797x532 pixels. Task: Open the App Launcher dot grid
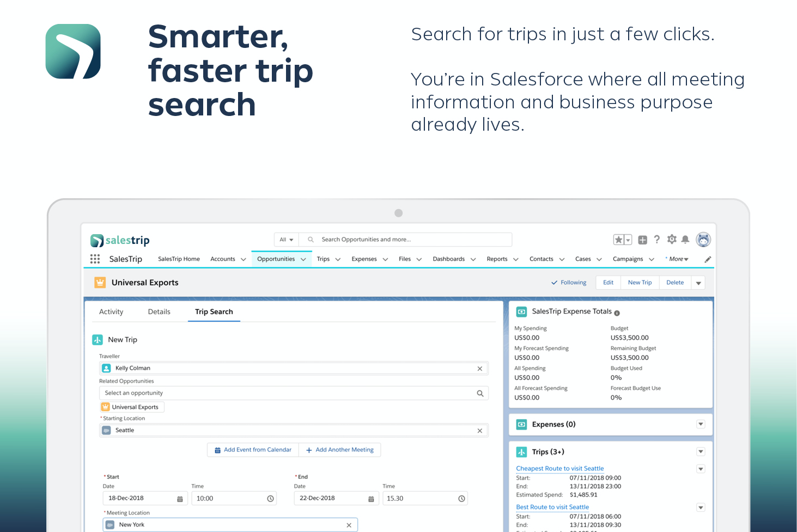click(x=95, y=259)
